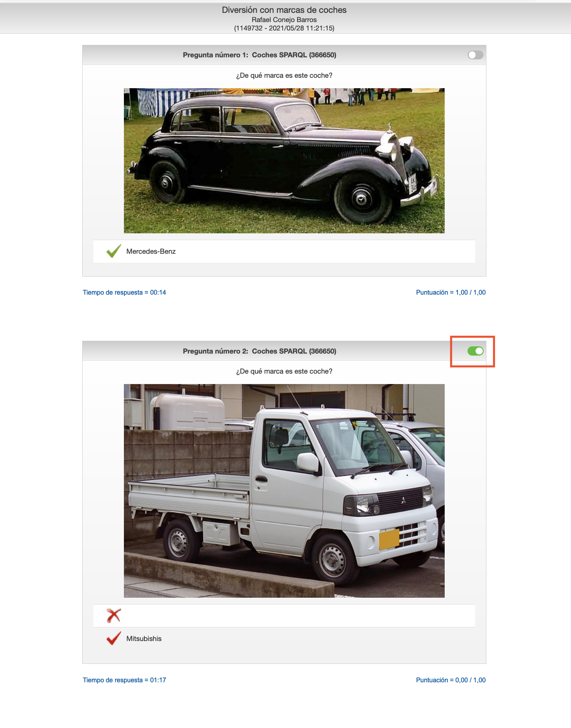Click the session ID and date line
This screenshot has height=728, width=571.
(x=284, y=28)
